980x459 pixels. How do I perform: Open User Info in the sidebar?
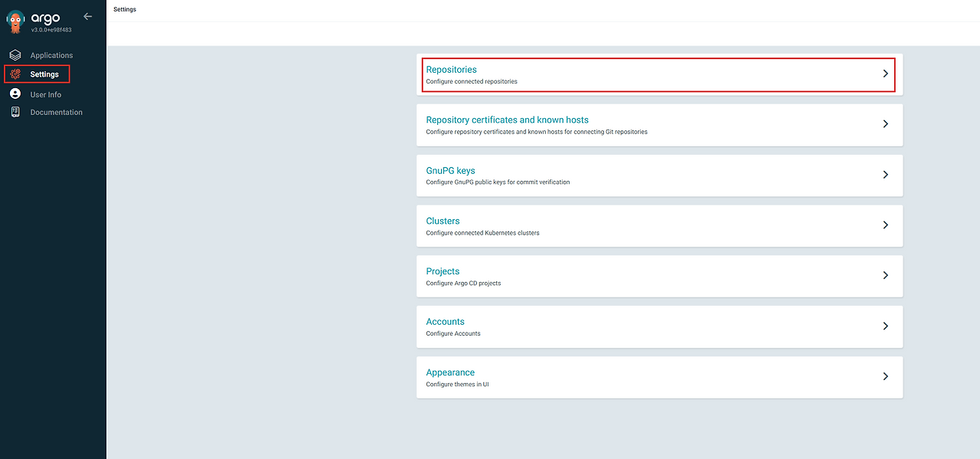pos(46,94)
